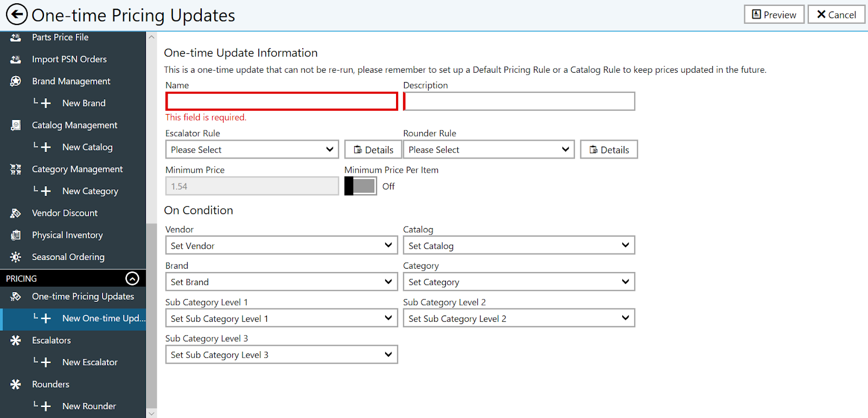Expand Set Sub Category Level 1 dropdown
This screenshot has height=418, width=868.
(x=282, y=318)
